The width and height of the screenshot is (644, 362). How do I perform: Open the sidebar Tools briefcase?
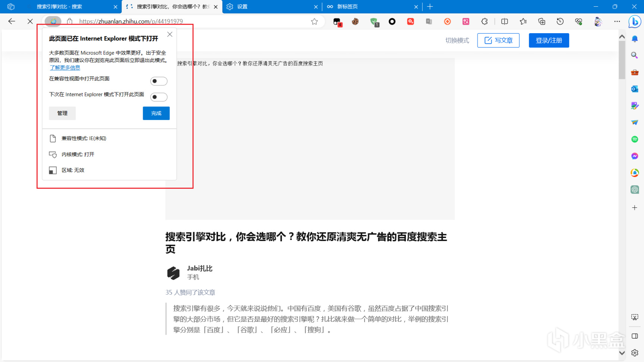[x=635, y=72]
